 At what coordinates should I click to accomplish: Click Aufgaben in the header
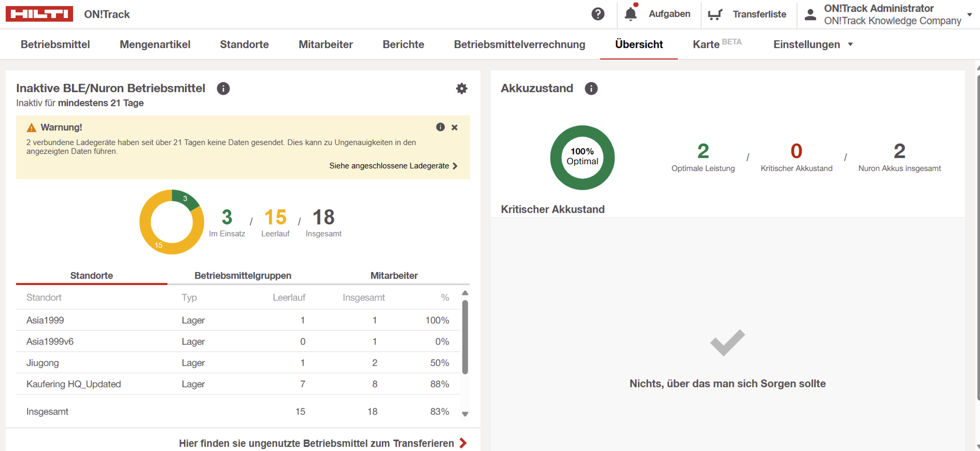pos(669,14)
